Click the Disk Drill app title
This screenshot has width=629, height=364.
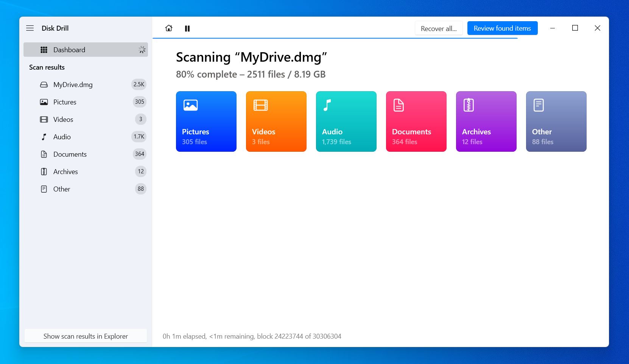55,28
